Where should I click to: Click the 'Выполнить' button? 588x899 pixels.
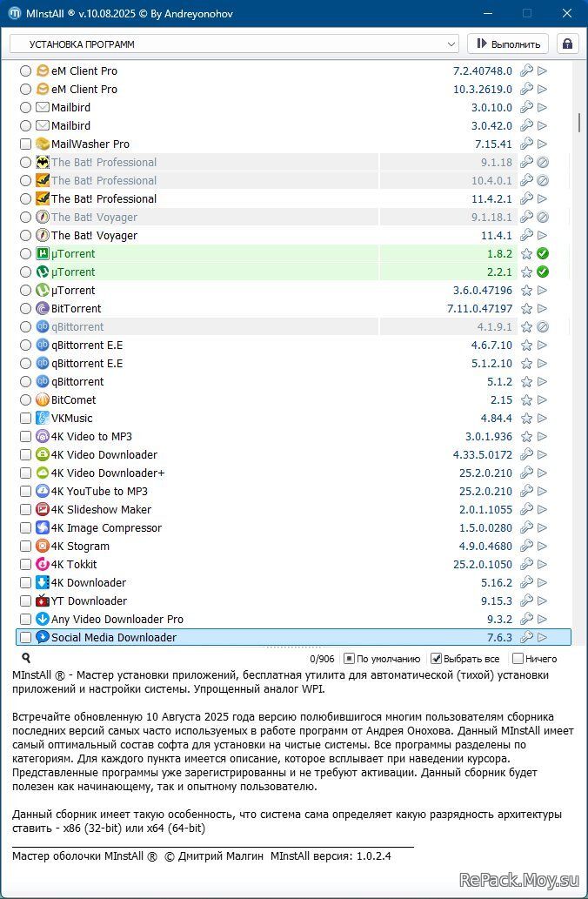click(x=508, y=44)
